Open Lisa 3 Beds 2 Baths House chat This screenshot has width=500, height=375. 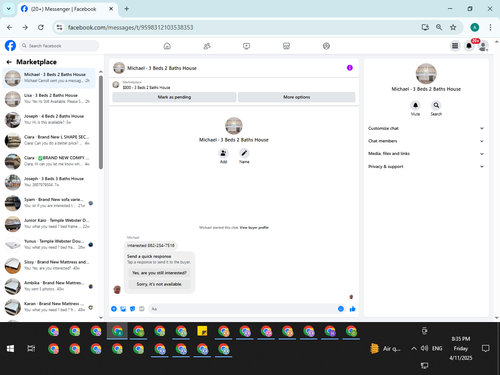49,99
